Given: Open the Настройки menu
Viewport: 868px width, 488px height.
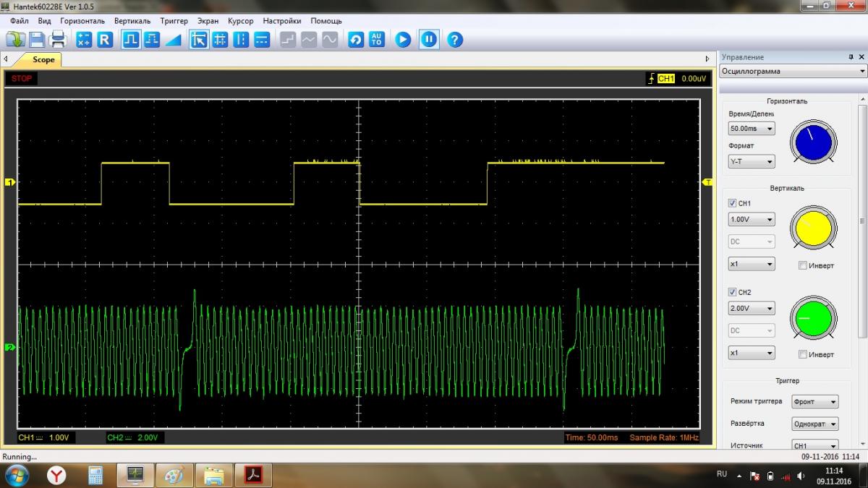Looking at the screenshot, I should click(x=282, y=21).
